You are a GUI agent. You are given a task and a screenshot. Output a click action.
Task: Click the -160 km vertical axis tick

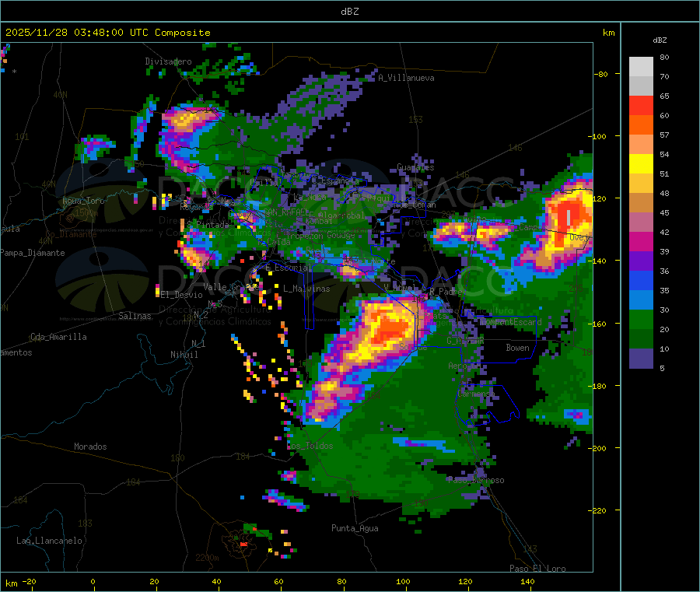[x=598, y=324]
